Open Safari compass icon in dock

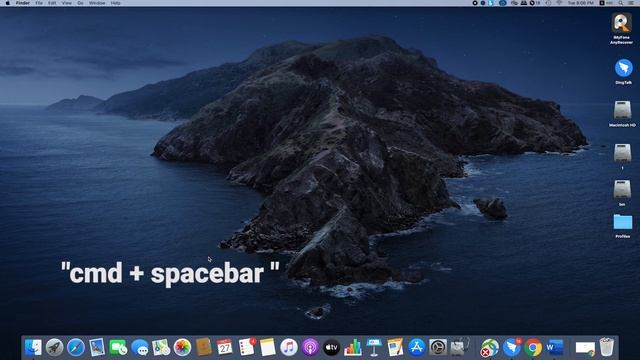[x=76, y=348]
